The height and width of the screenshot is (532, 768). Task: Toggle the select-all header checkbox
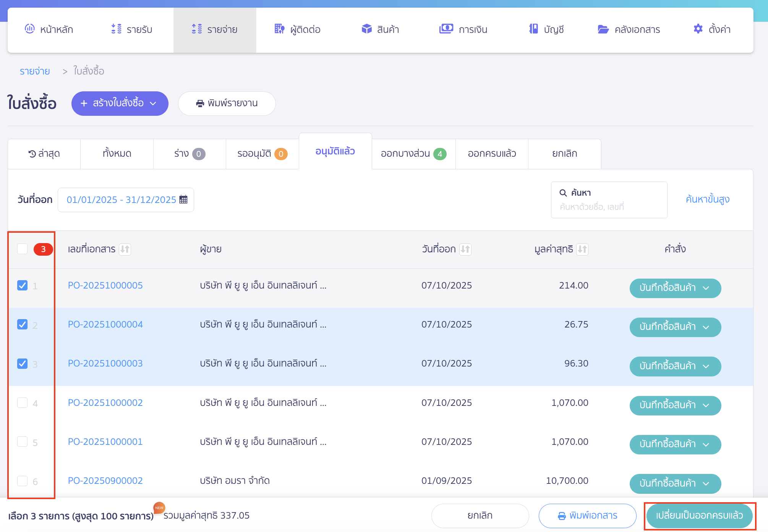pyautogui.click(x=23, y=249)
